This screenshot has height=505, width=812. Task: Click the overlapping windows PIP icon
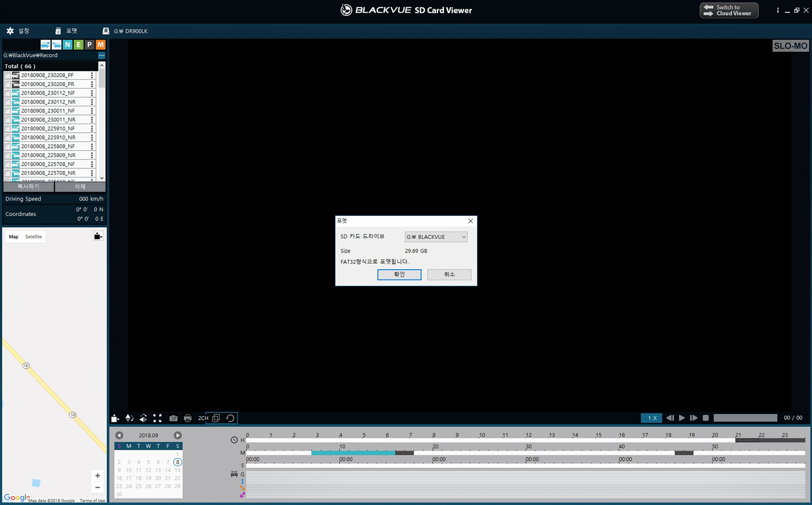click(x=216, y=418)
